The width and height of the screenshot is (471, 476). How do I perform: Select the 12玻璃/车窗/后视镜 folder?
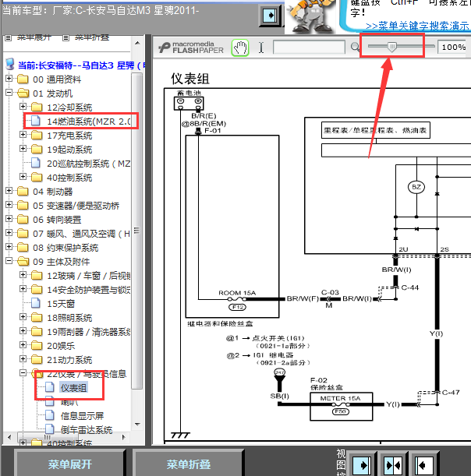tap(89, 276)
